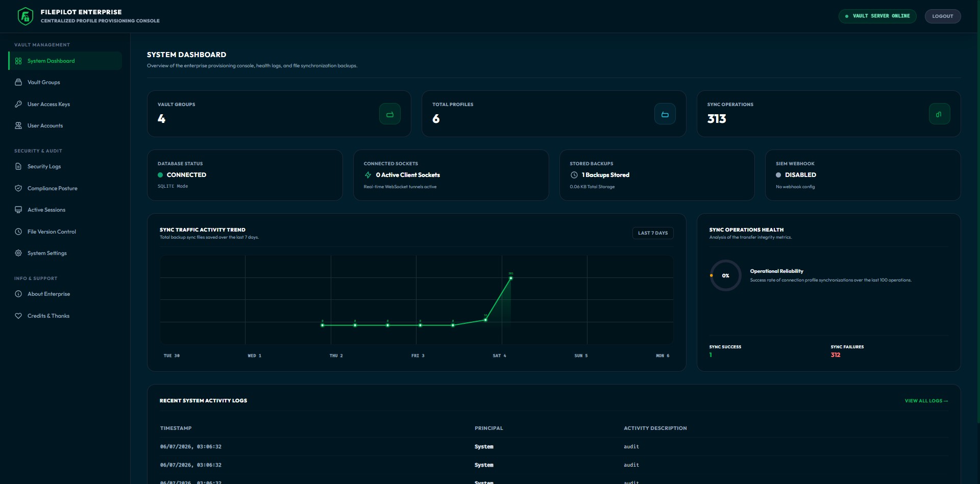Click the Vault Server Online status badge

click(x=877, y=16)
